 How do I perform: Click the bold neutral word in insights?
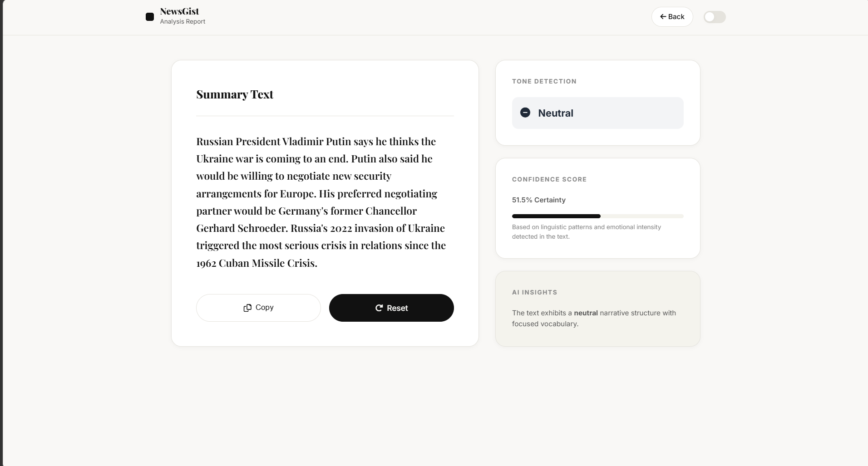586,313
